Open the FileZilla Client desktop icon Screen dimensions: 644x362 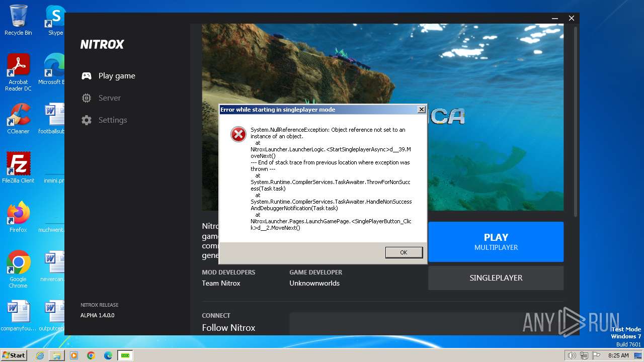pyautogui.click(x=18, y=168)
